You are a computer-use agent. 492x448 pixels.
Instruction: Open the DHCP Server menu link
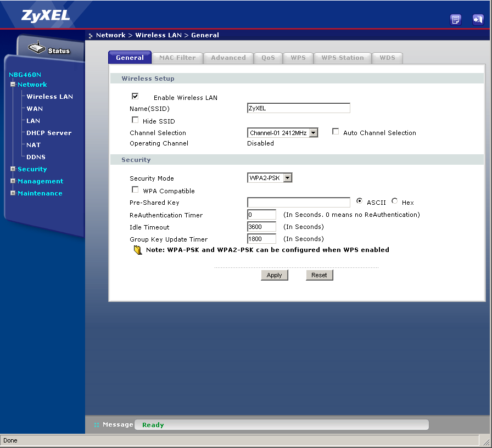[49, 133]
